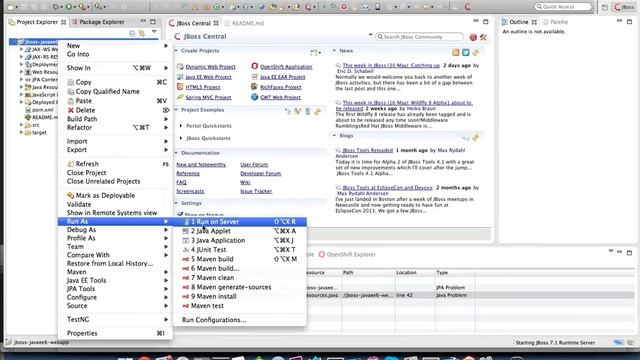Click the GWT Web Project globe icon
Viewport: 640px width, 360px height.
click(x=254, y=97)
